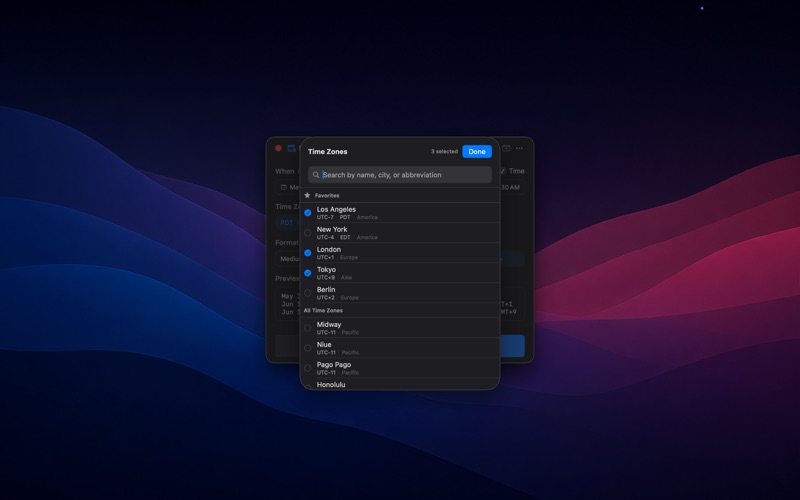Select the Honolulu row label

[x=331, y=385]
